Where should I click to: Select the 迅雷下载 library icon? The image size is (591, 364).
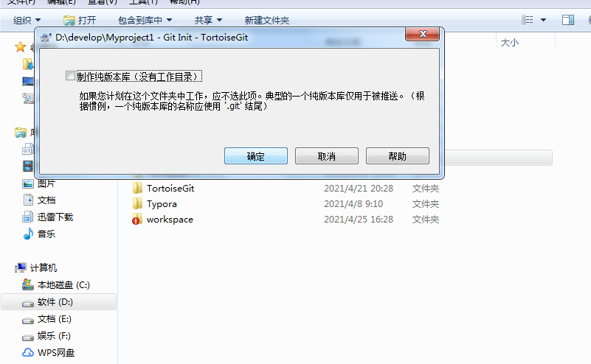(x=28, y=217)
